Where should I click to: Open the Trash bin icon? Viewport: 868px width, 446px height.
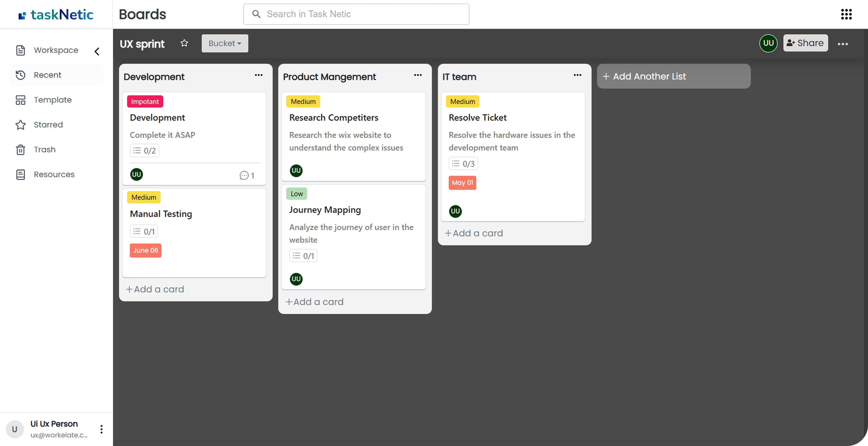tap(21, 149)
